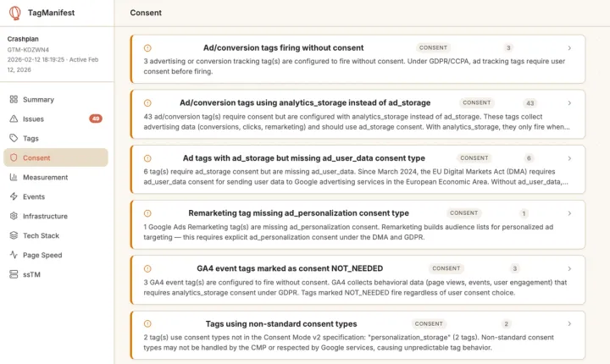Open the ssTM section
This screenshot has height=364, width=610.
56,274
